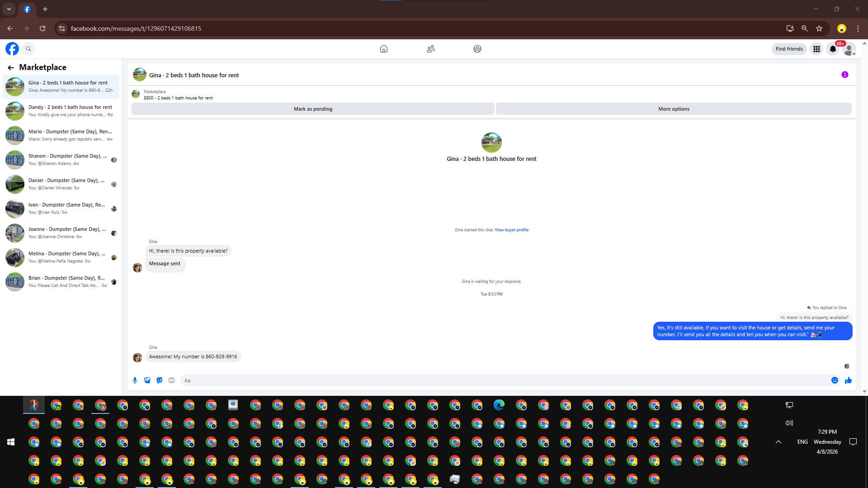Go back from Marketplace chats list
This screenshot has height=488, width=868.
pos(11,67)
